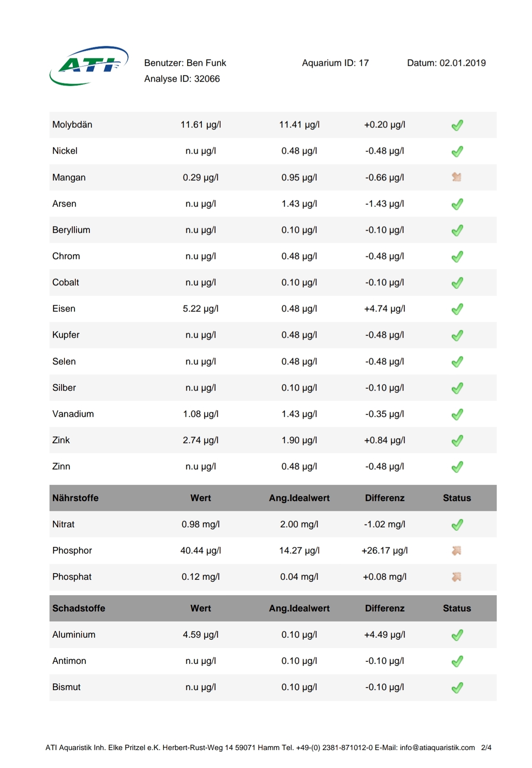Click the green checkmark in Molybdän row

457,125
